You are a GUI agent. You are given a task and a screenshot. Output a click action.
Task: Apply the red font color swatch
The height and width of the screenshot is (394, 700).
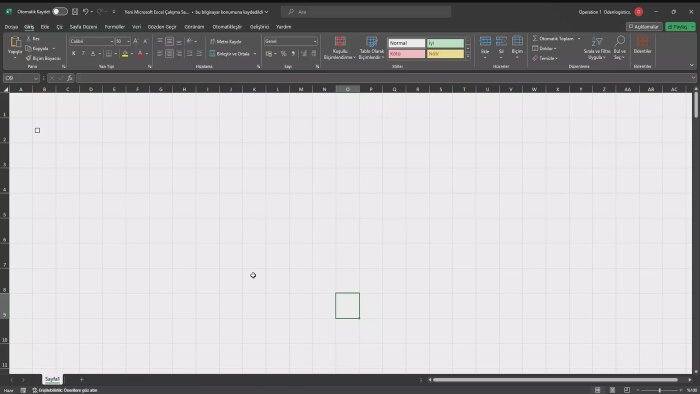(140, 54)
